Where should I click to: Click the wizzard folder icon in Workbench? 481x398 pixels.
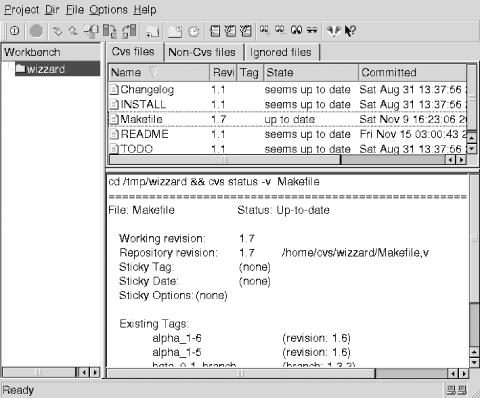click(20, 68)
